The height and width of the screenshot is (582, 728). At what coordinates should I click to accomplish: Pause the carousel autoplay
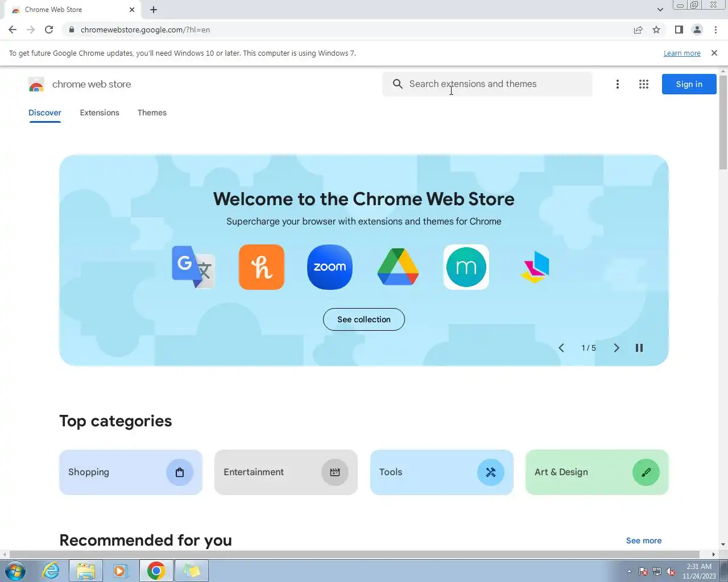click(639, 348)
